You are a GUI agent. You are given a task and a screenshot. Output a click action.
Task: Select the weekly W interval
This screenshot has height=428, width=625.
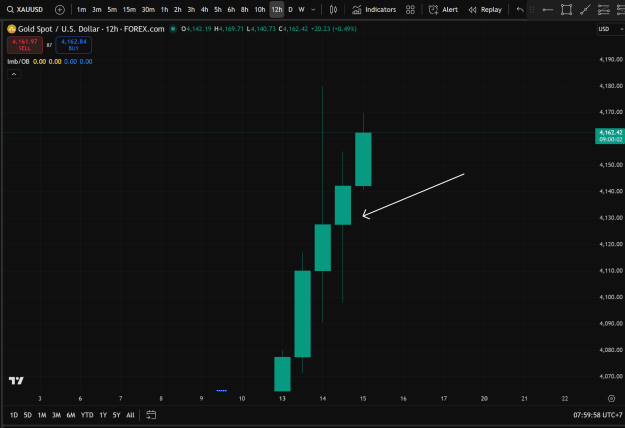pos(301,10)
